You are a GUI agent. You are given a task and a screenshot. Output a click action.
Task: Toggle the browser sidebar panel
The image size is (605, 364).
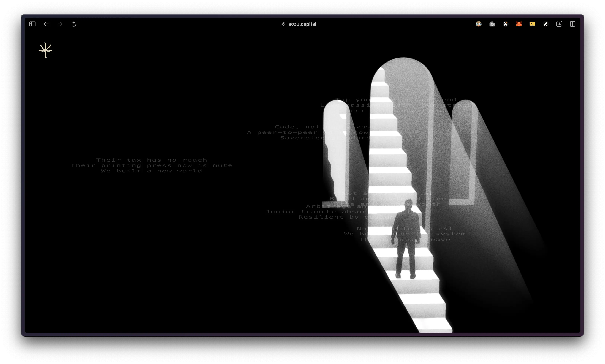(x=32, y=24)
